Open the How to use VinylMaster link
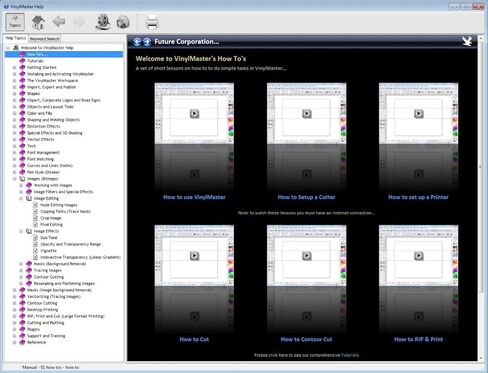The width and height of the screenshot is (488, 373). click(194, 197)
